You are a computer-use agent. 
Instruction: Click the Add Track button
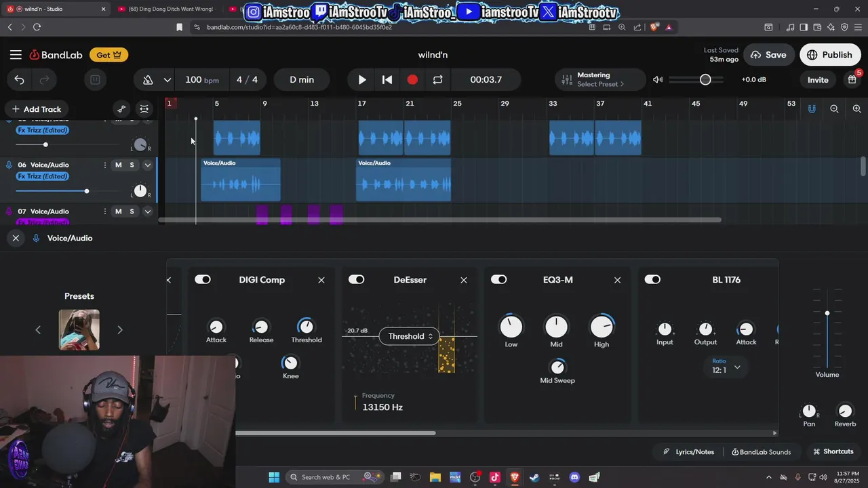coord(37,109)
